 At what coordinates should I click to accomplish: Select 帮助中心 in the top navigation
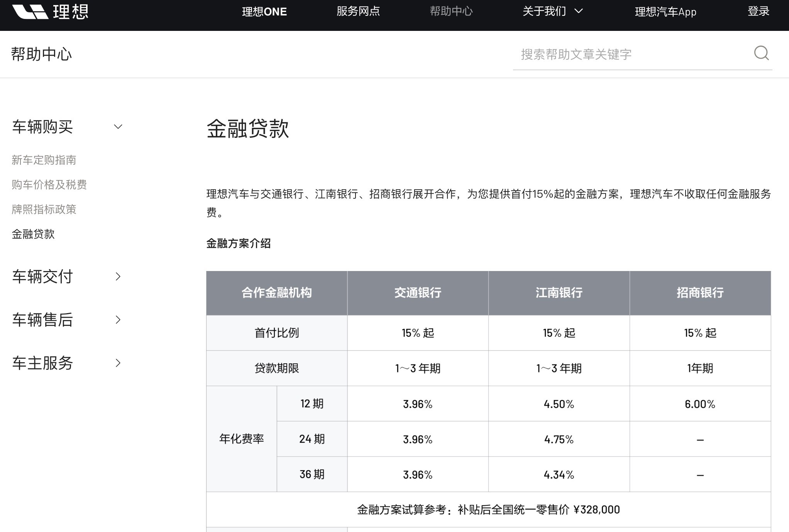coord(451,12)
